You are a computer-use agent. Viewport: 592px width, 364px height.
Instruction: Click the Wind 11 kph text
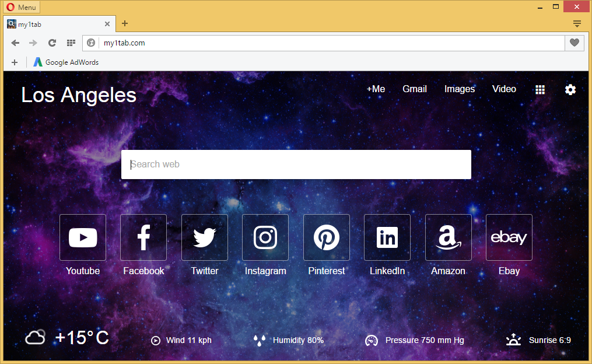[189, 341]
